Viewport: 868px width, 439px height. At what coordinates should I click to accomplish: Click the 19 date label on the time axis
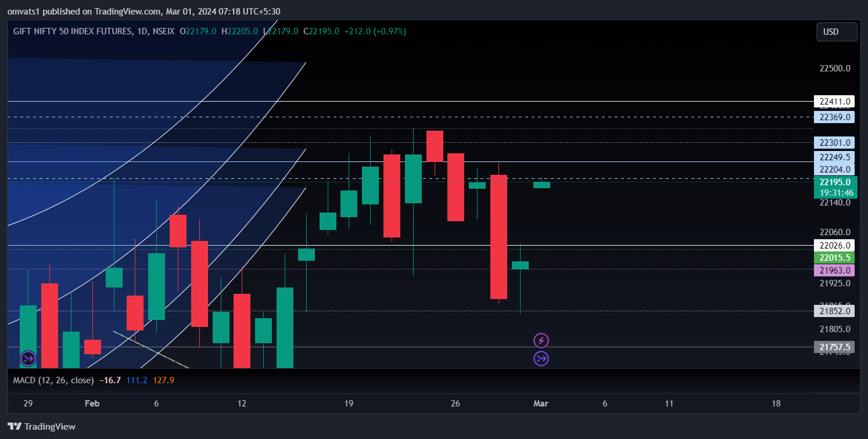coord(349,403)
